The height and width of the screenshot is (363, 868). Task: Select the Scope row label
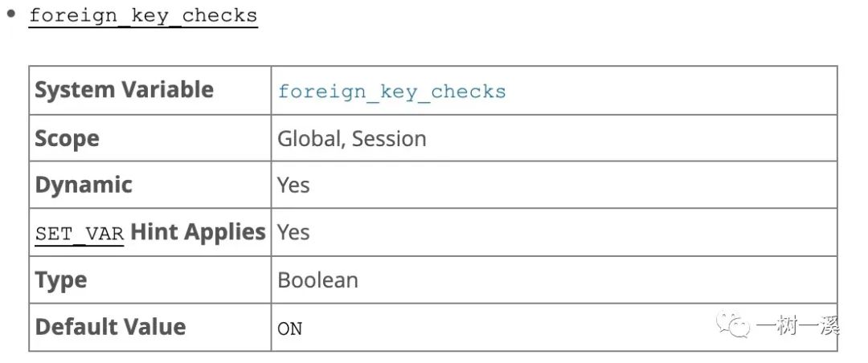point(67,138)
